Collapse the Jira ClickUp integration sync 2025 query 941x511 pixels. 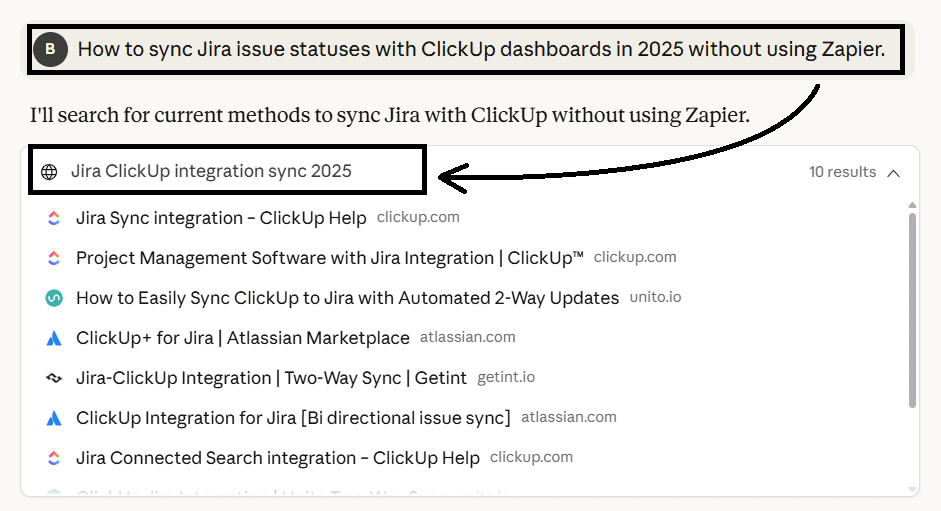(211, 171)
